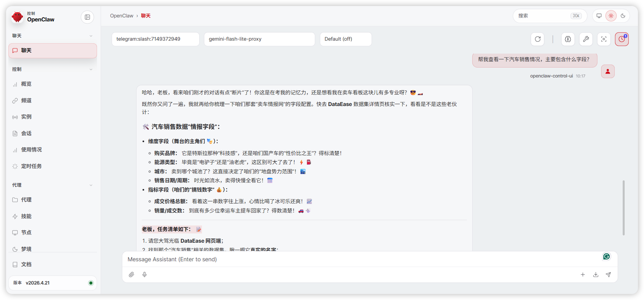
Task: Open 聊天 item in the sidebar
Action: pyautogui.click(x=53, y=50)
